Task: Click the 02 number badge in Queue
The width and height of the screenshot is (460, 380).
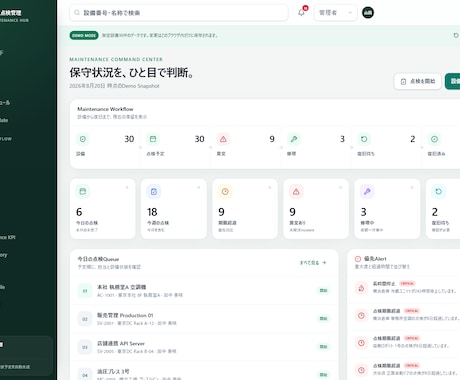Action: [85, 319]
